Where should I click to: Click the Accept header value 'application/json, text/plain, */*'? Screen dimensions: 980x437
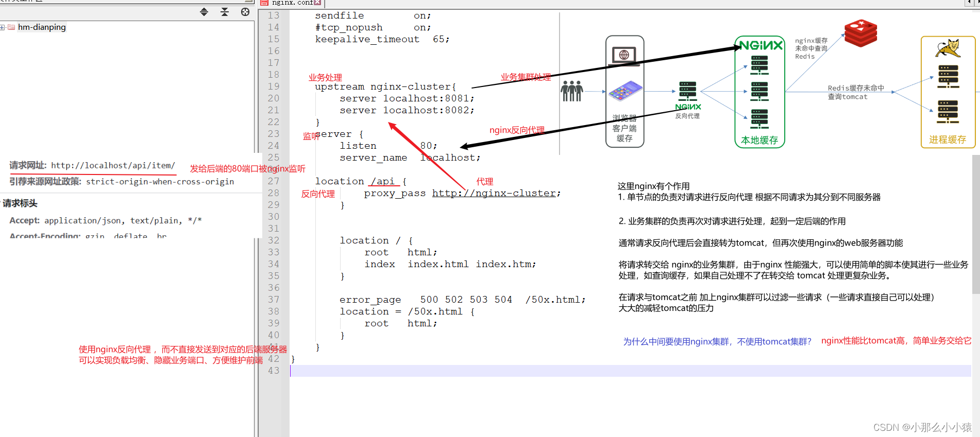coord(123,221)
